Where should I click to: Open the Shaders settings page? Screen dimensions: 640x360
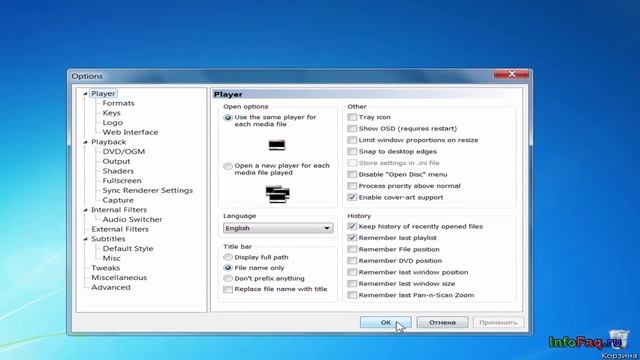(x=118, y=171)
